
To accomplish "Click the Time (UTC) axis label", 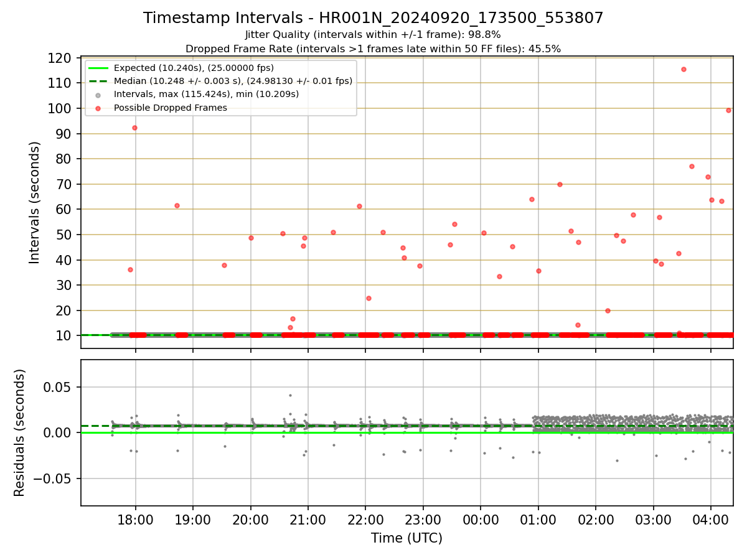I will coord(407,538).
